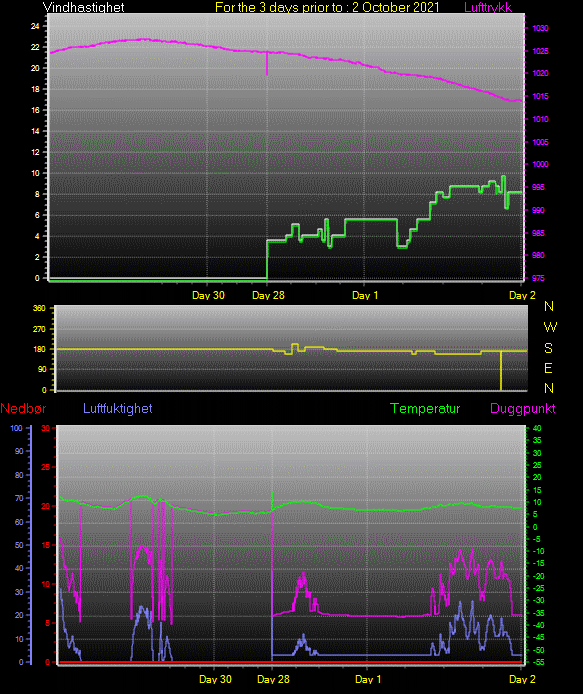583x694 pixels.
Task: Click the E compass direction label
Action: [548, 368]
